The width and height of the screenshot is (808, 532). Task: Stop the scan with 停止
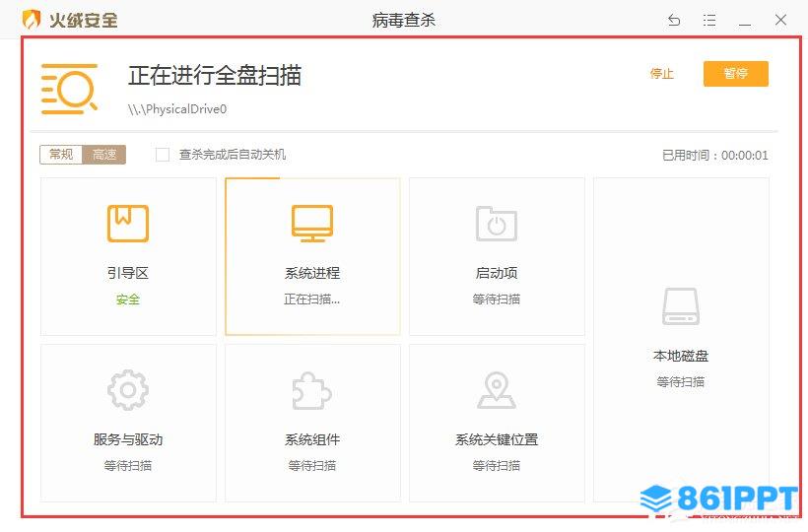tap(661, 74)
